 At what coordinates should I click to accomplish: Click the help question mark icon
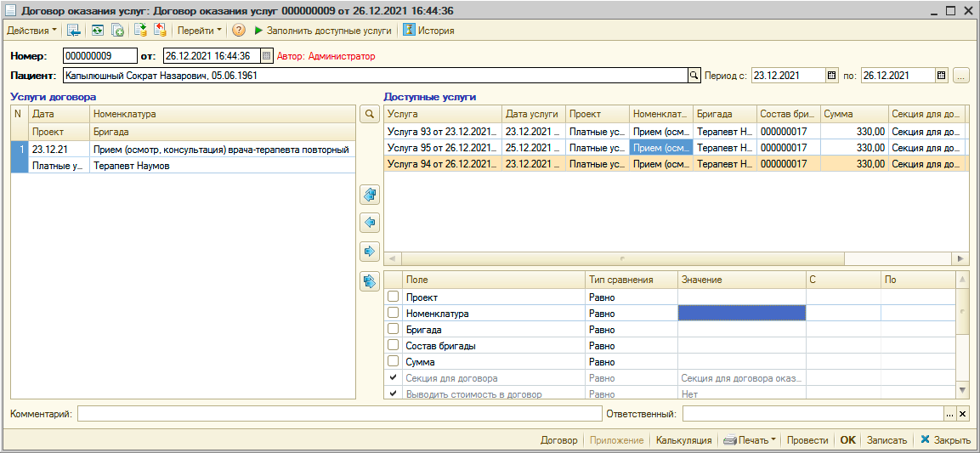click(x=238, y=30)
